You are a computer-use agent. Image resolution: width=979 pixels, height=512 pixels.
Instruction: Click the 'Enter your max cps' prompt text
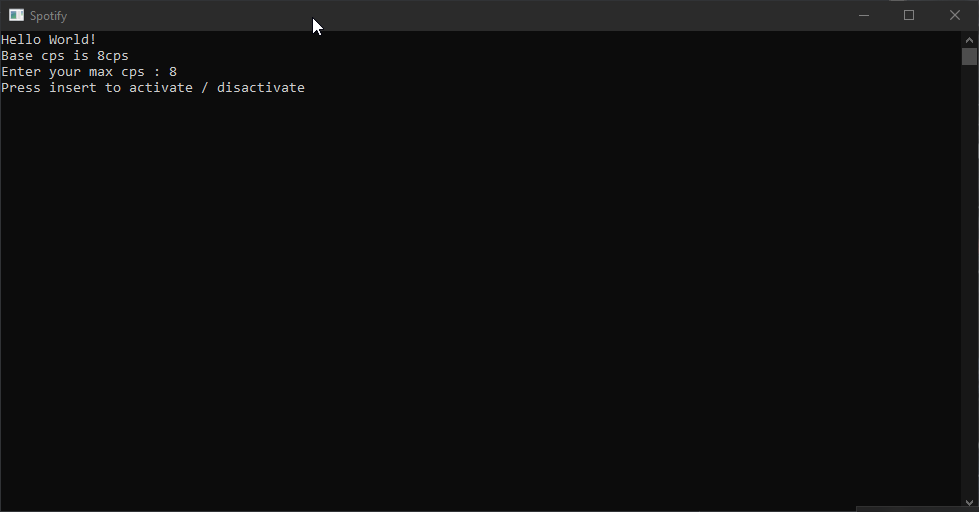[73, 72]
